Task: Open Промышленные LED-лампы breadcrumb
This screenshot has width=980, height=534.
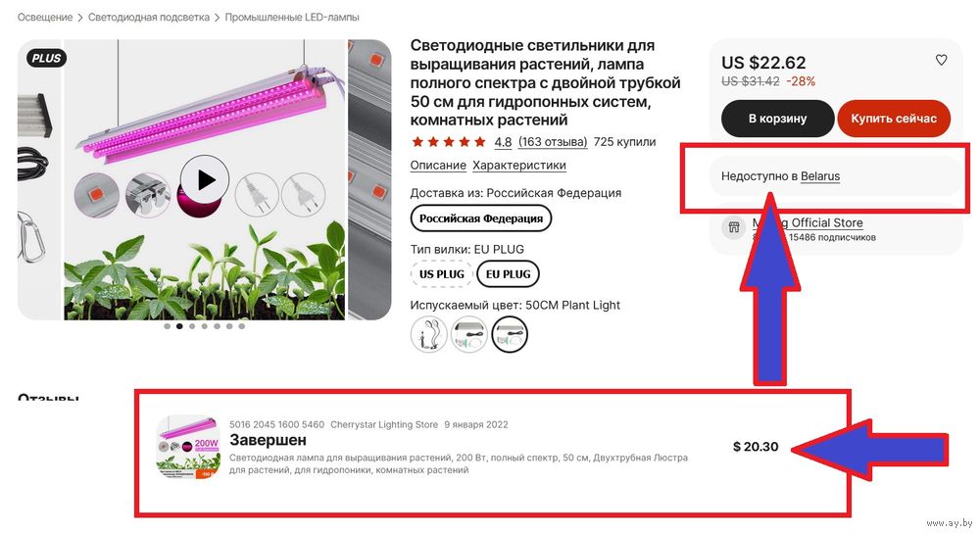Action: click(x=292, y=18)
